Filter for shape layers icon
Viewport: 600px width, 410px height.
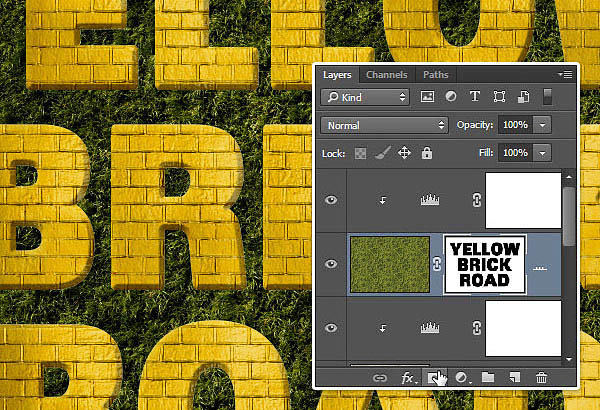499,96
